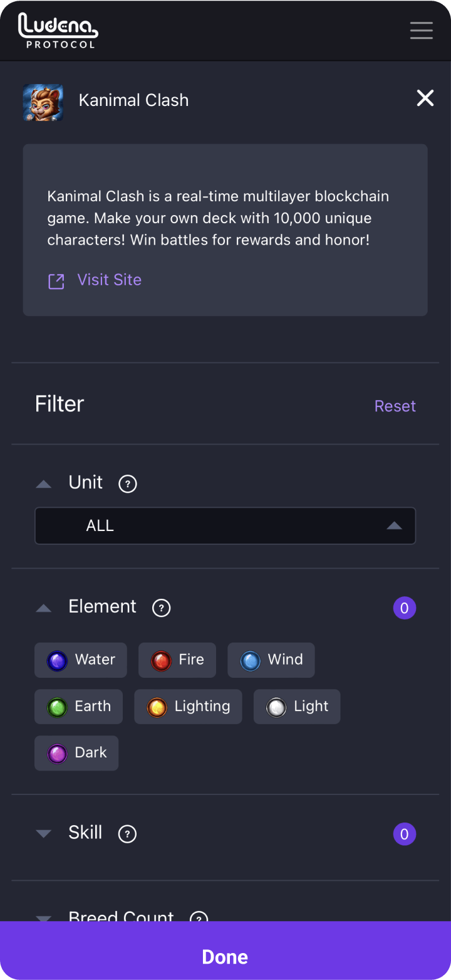The width and height of the screenshot is (451, 980).
Task: Toggle the Fire element filter
Action: pyautogui.click(x=177, y=660)
